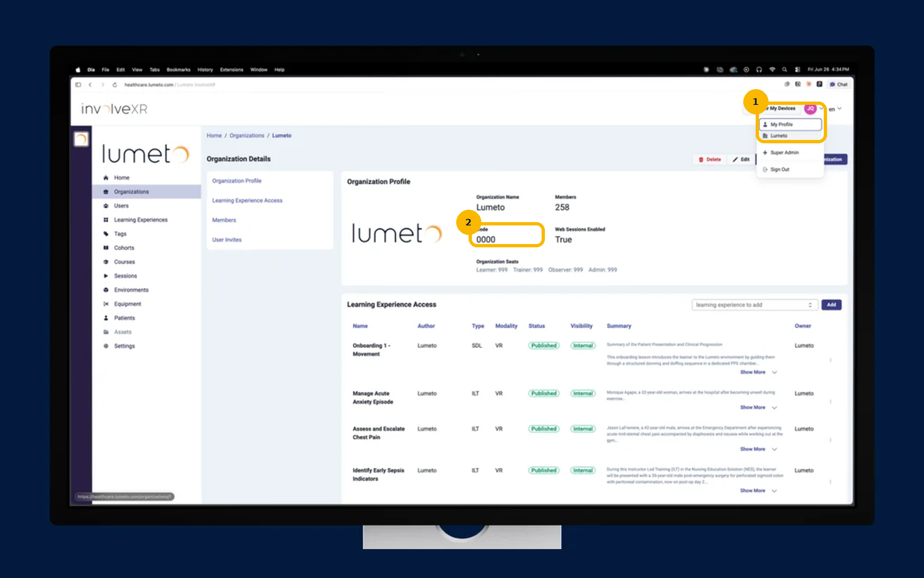Open the Courses section
924x578 pixels.
coord(124,262)
